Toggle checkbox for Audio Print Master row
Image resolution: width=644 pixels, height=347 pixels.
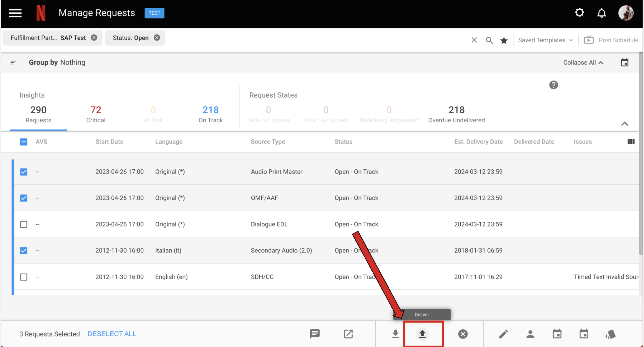point(24,171)
